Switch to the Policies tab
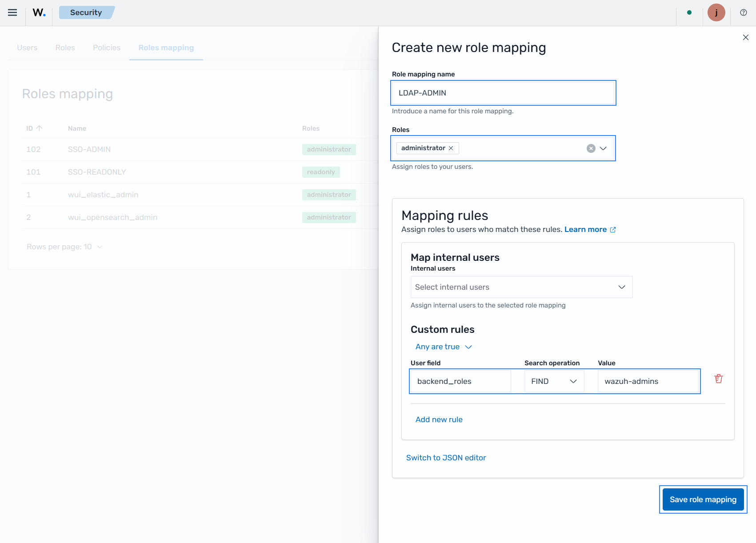 [107, 48]
